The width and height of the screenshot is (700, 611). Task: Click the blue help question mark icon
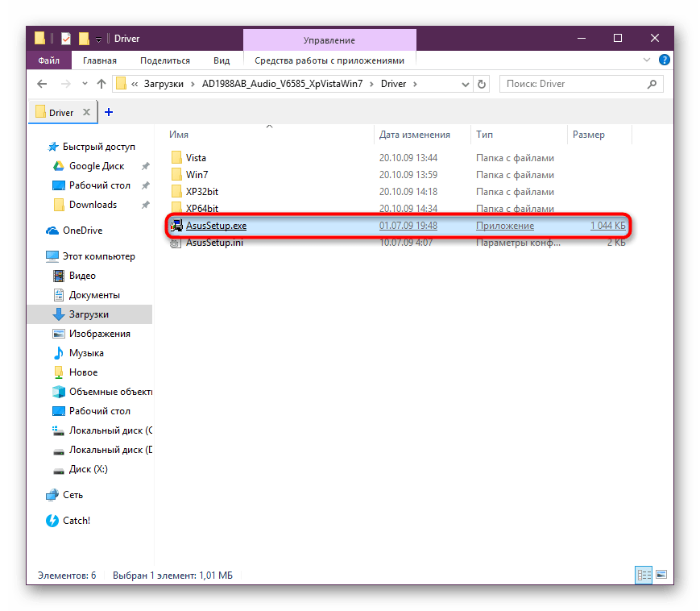click(x=664, y=60)
